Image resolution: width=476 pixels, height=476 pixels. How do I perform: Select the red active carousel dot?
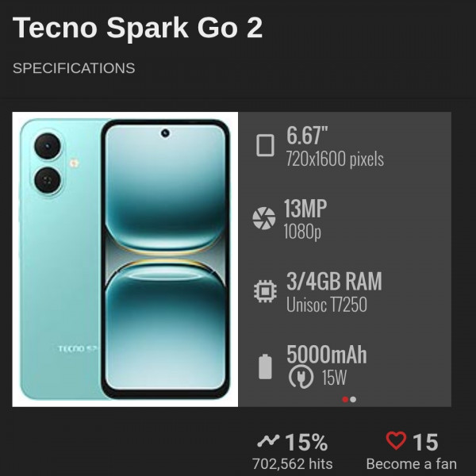(345, 399)
